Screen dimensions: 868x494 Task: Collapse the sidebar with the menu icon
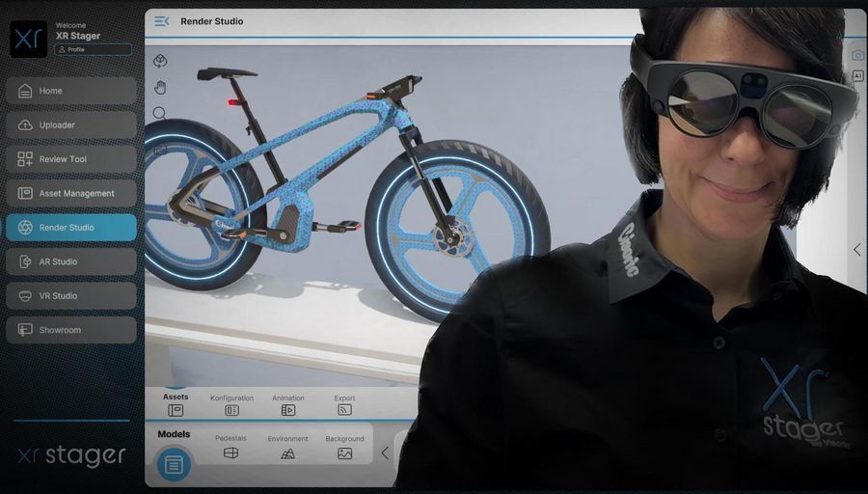[162, 21]
